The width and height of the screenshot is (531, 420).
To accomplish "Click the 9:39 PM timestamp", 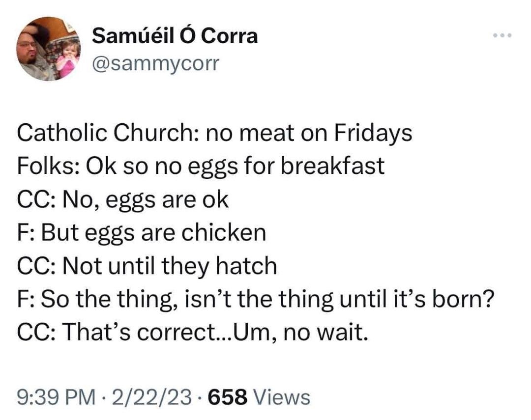I will 57,397.
